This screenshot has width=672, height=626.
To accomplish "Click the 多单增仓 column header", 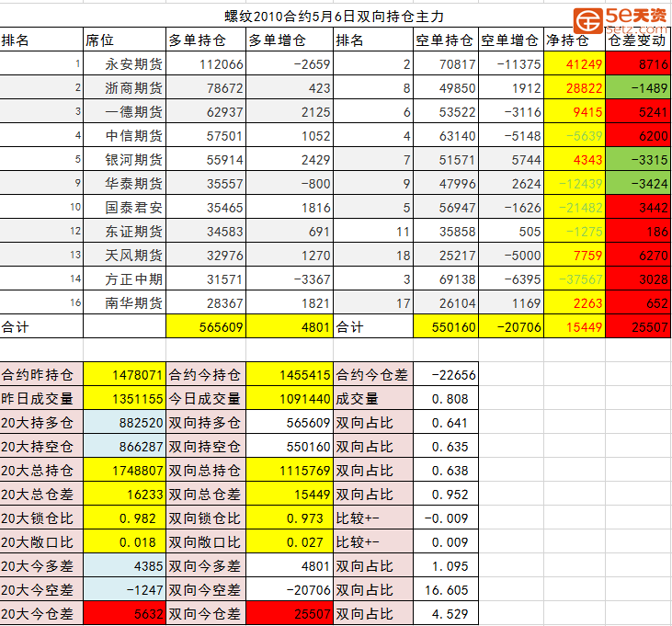I will click(290, 40).
